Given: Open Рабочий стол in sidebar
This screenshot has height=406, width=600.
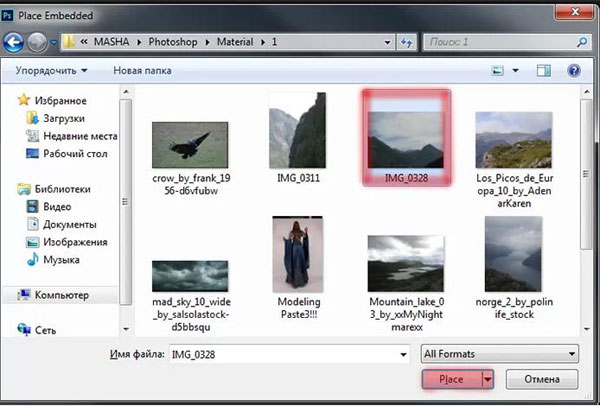Looking at the screenshot, I should point(75,153).
